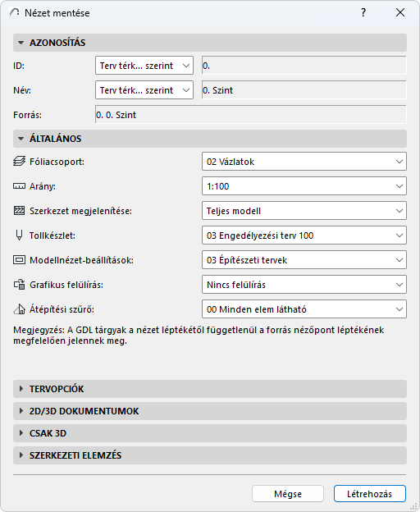Click the ID value field showing '0.'
Viewport: 420px width, 512px height.
pos(304,66)
